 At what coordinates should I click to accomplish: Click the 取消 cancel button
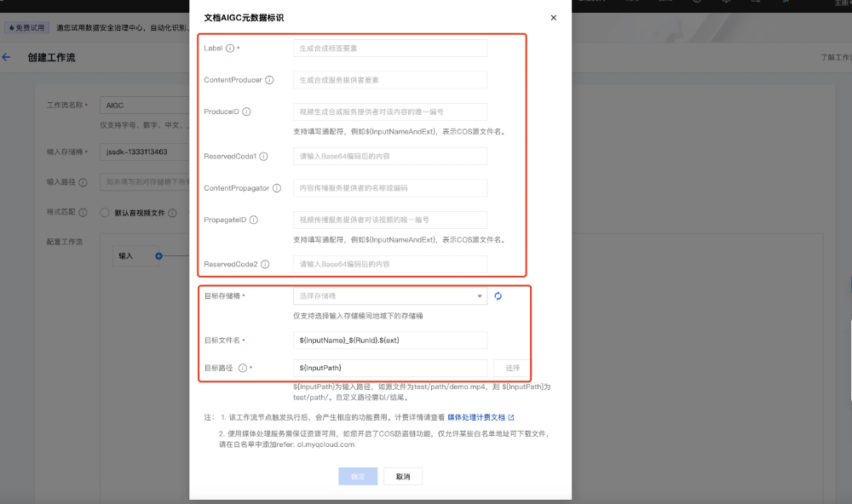point(403,476)
